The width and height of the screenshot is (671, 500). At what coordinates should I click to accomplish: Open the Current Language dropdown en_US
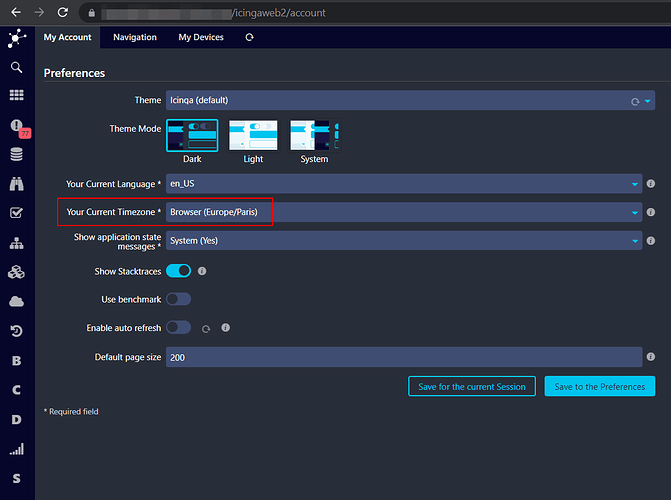click(404, 184)
